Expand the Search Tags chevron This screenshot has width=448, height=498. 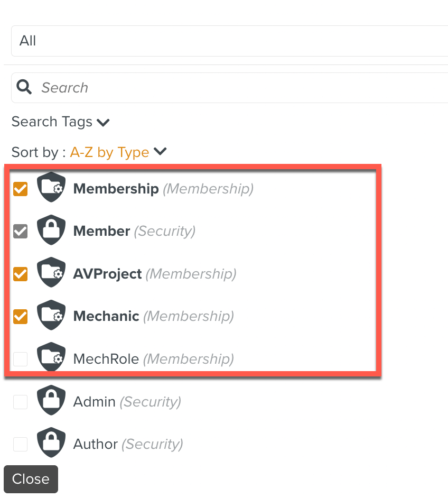(x=103, y=123)
